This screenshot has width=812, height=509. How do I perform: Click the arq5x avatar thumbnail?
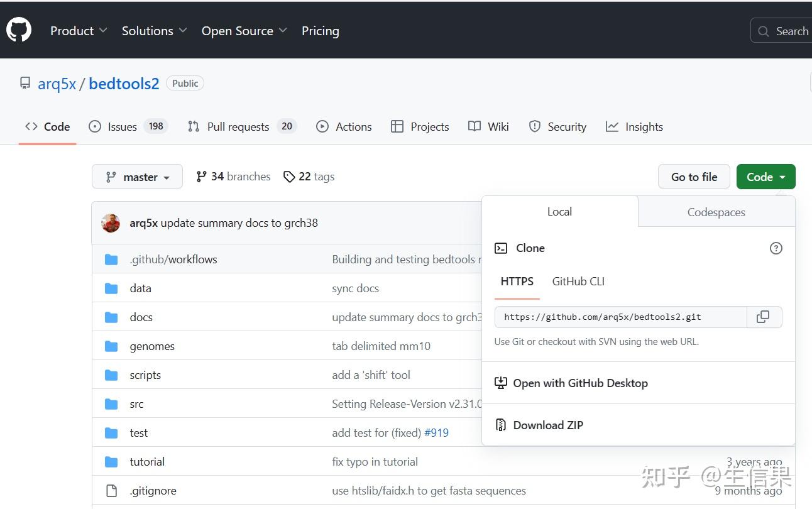[111, 223]
